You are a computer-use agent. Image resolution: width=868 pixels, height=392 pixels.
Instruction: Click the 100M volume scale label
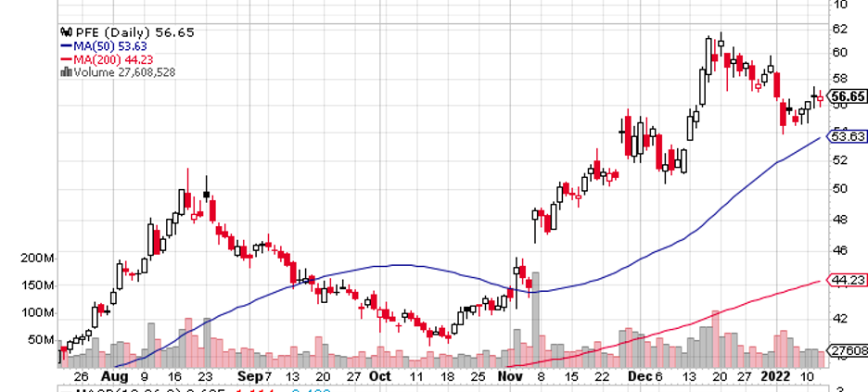(36, 313)
